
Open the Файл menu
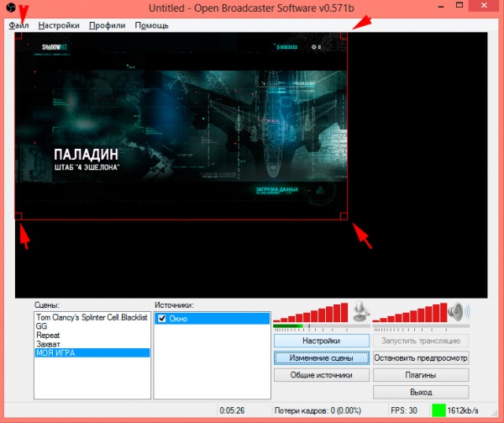[x=18, y=25]
